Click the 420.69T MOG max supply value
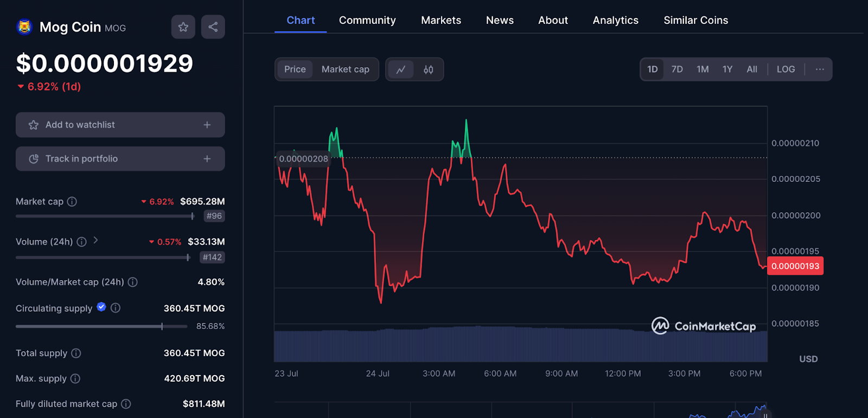The width and height of the screenshot is (868, 418). tap(194, 378)
